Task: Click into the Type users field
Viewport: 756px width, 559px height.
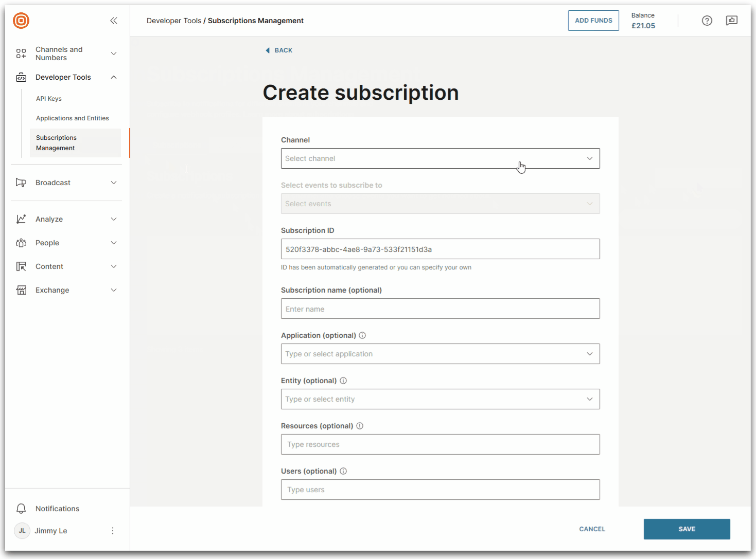Action: coord(441,490)
